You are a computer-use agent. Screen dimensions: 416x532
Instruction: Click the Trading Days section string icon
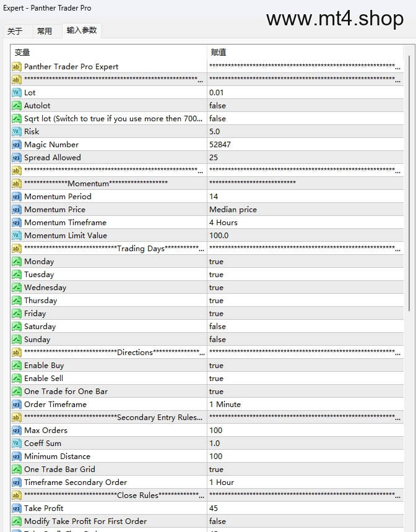(16, 248)
